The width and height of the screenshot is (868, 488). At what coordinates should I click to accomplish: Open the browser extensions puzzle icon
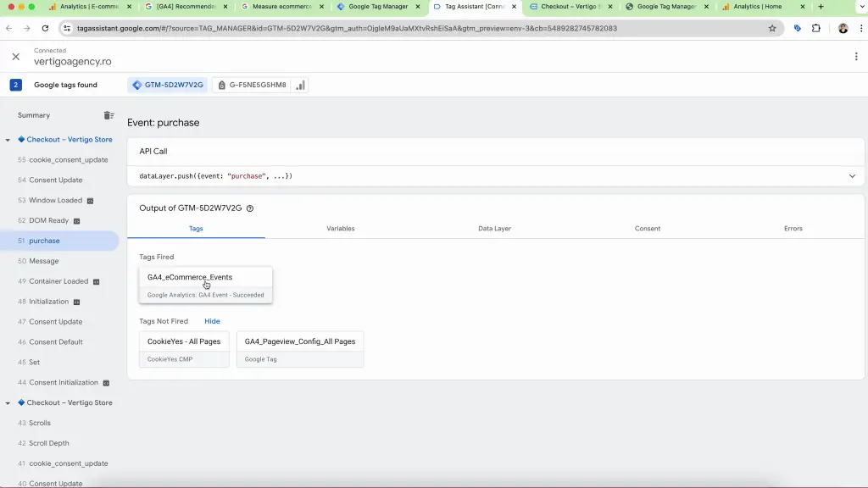[x=816, y=28]
